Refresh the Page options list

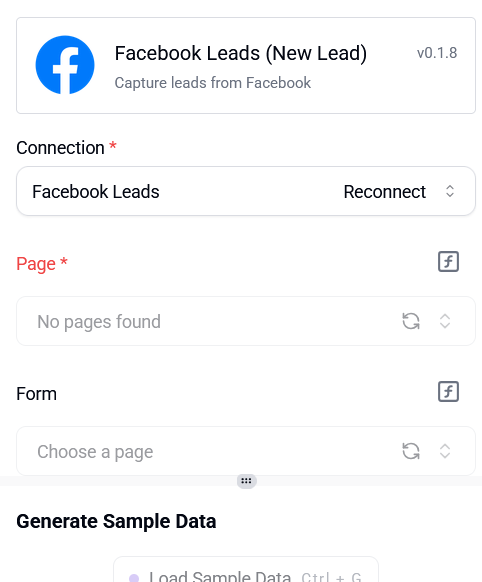[411, 321]
